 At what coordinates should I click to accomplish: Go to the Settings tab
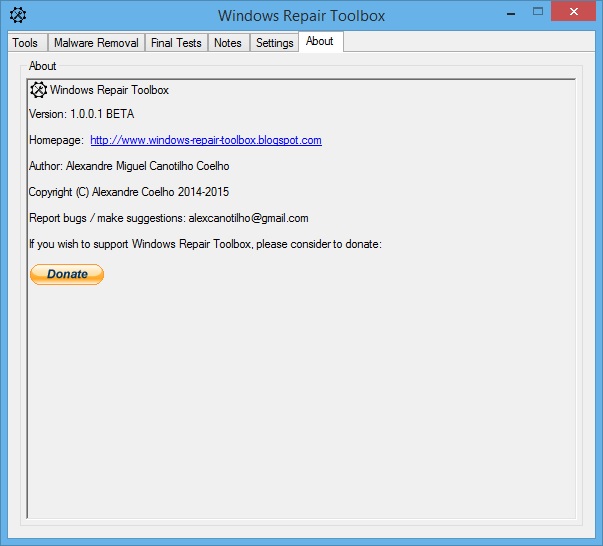click(x=274, y=43)
